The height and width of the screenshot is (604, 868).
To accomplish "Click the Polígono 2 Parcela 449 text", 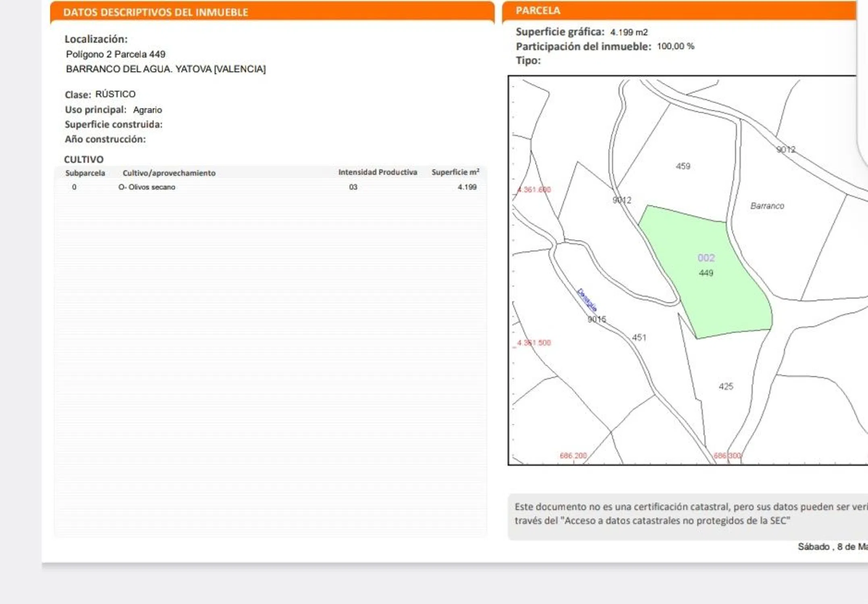I will pos(116,54).
